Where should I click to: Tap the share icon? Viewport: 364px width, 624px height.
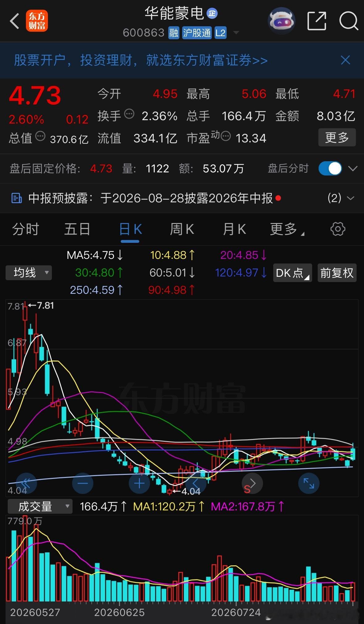pyautogui.click(x=317, y=21)
